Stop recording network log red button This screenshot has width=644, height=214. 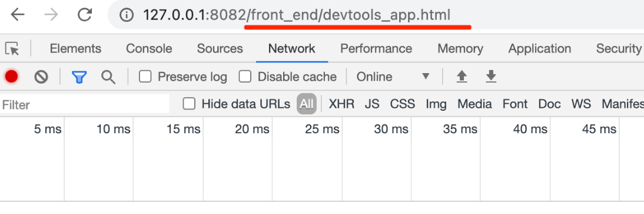(11, 77)
